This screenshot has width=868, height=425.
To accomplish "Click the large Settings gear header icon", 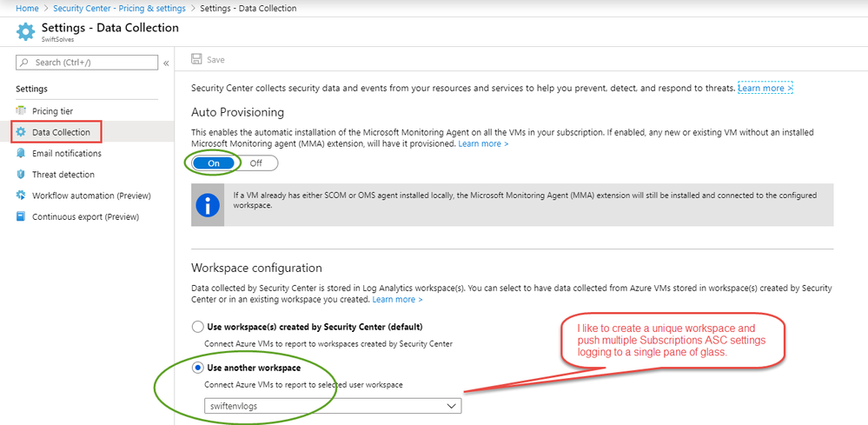I will (x=25, y=32).
